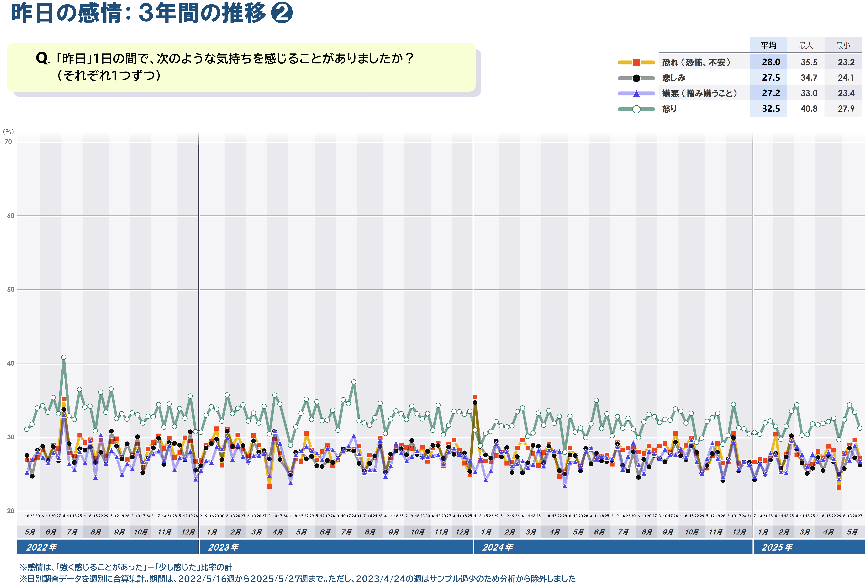Image resolution: width=868 pixels, height=588 pixels.
Task: Click the title 昨日の感情:3年間の推移
Action: click(x=139, y=13)
